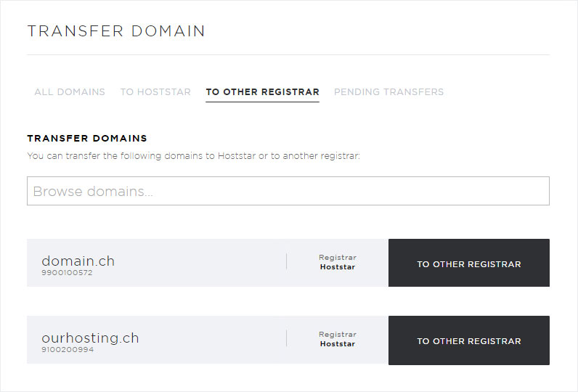Select the To Other Registrar tab
578x392 pixels.
coord(262,91)
